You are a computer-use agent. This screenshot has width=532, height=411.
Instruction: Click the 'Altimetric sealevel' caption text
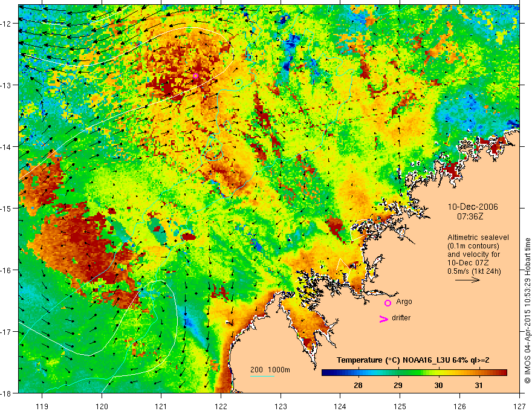point(478,238)
